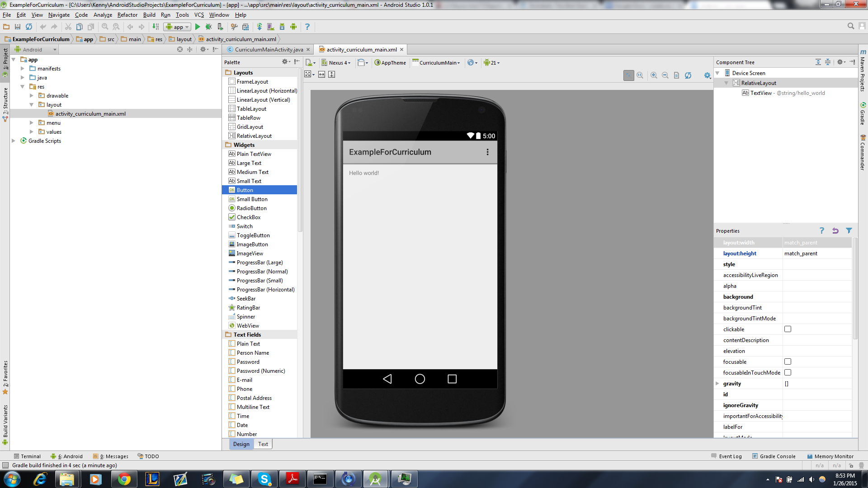
Task: Open the API level 21 dropdown
Action: pyautogui.click(x=492, y=63)
